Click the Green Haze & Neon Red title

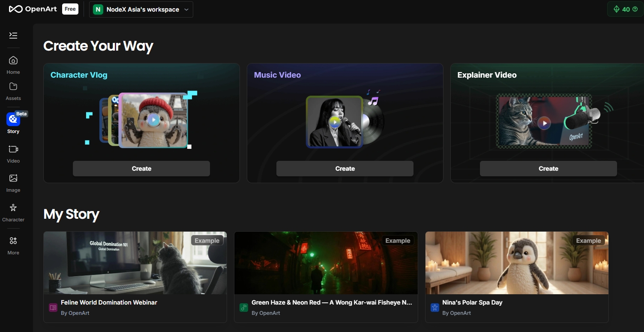[332, 302]
